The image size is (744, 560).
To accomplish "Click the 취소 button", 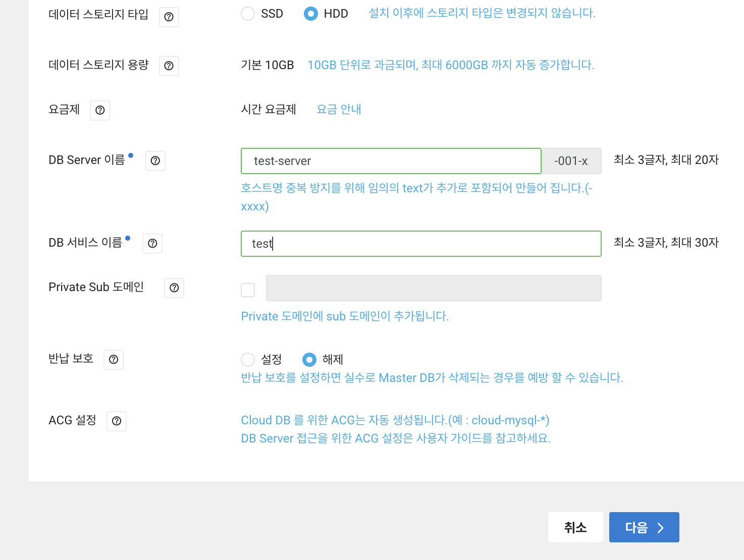I will tap(575, 527).
